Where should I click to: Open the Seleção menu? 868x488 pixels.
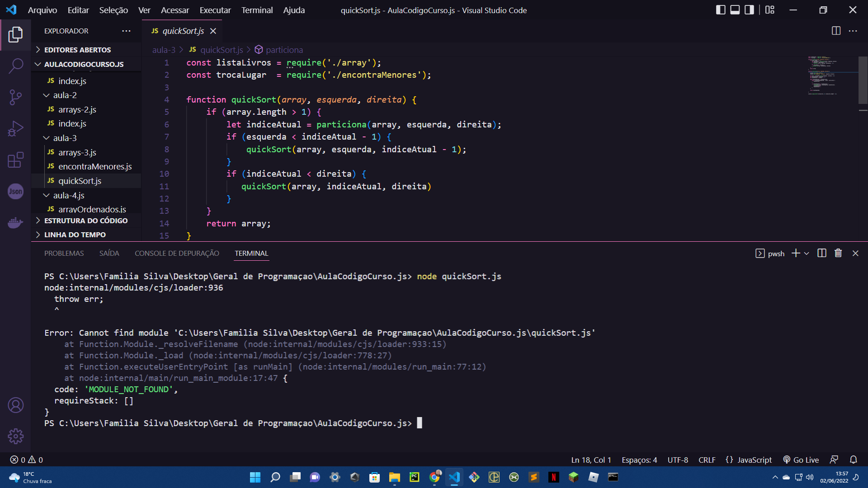tap(113, 10)
